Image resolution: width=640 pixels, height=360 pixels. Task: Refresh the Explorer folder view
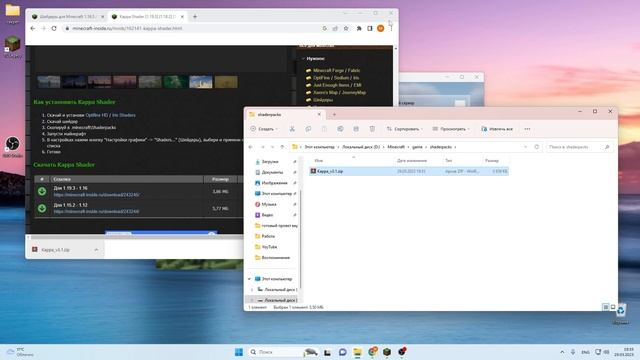(537, 147)
